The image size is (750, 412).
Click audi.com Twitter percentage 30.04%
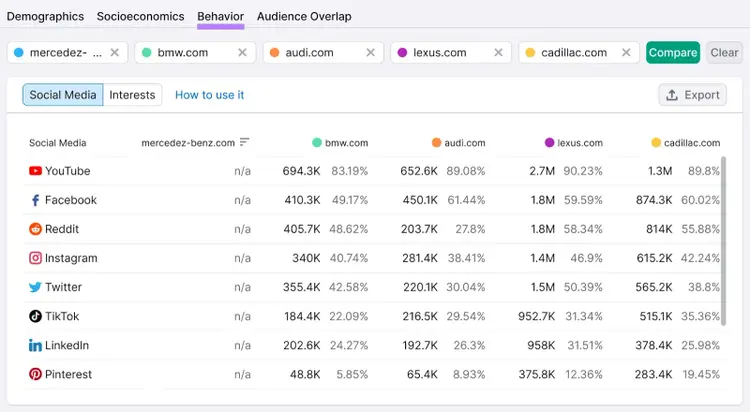(466, 287)
